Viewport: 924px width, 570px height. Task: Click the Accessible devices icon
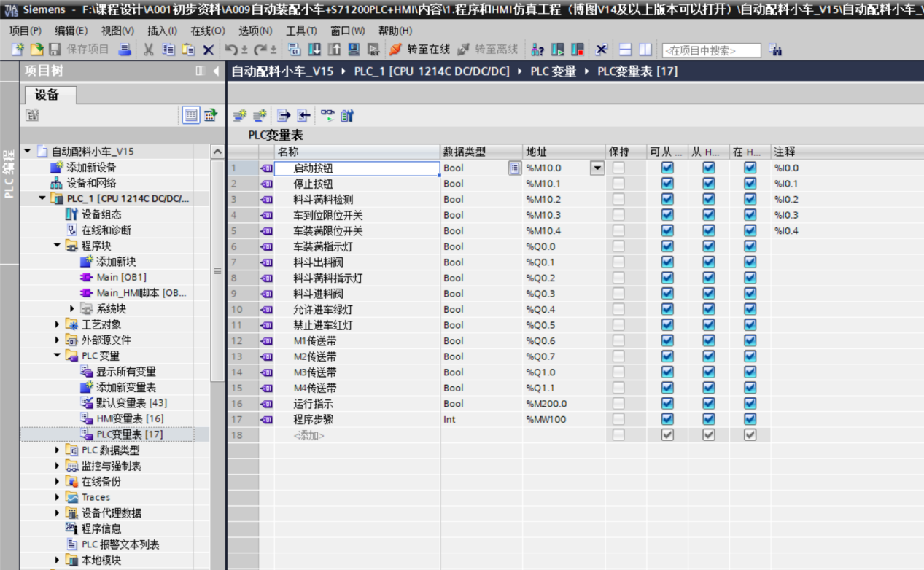point(537,50)
